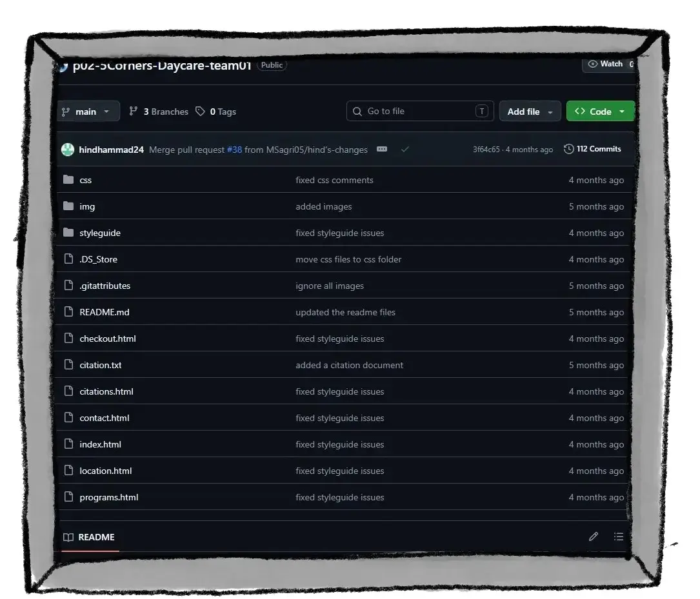Expand the Add file dropdown
This screenshot has width=700, height=599.
[530, 112]
